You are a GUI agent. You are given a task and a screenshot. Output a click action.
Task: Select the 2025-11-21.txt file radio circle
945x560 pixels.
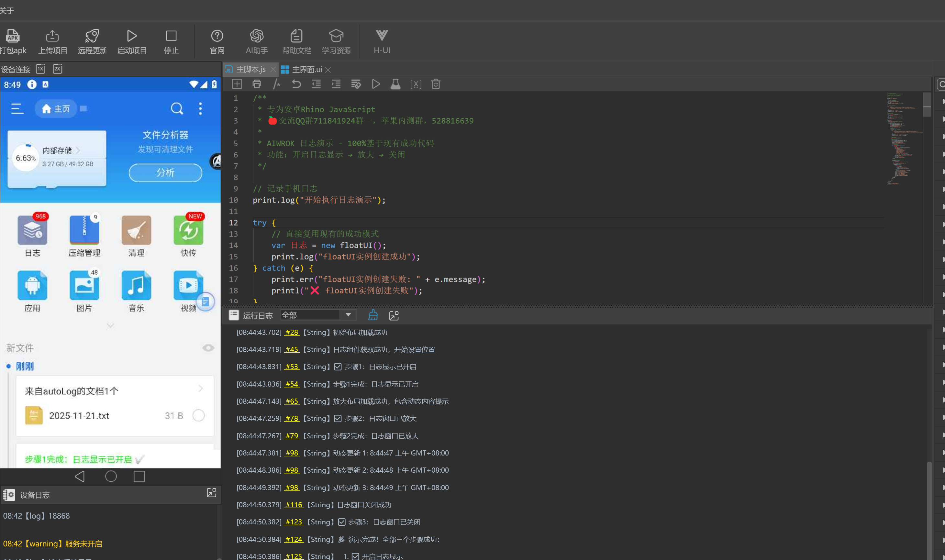pyautogui.click(x=198, y=415)
